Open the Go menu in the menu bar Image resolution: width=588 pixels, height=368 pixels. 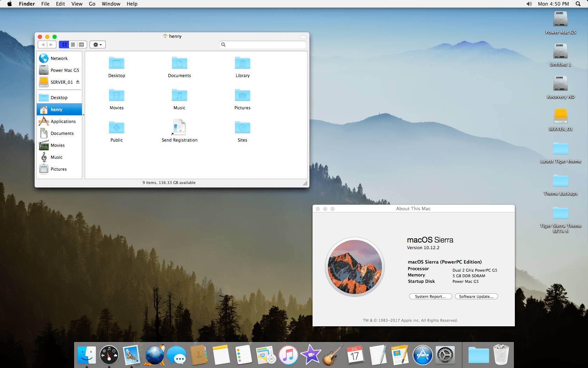[92, 4]
